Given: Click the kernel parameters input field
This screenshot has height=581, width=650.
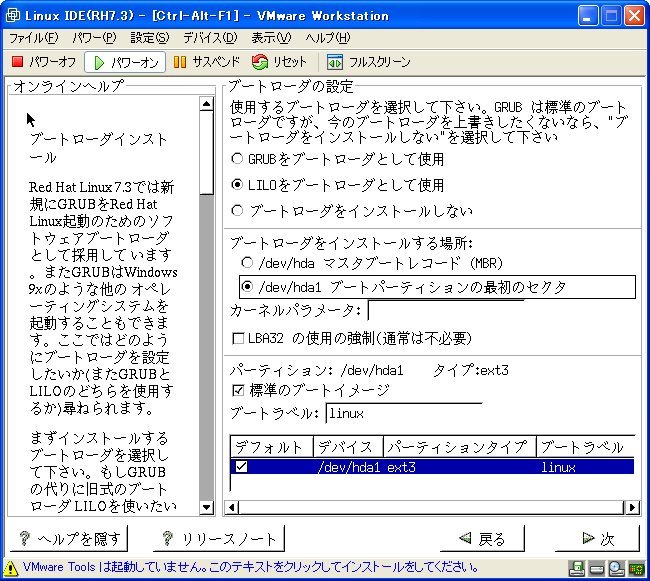Looking at the screenshot, I should [x=446, y=310].
